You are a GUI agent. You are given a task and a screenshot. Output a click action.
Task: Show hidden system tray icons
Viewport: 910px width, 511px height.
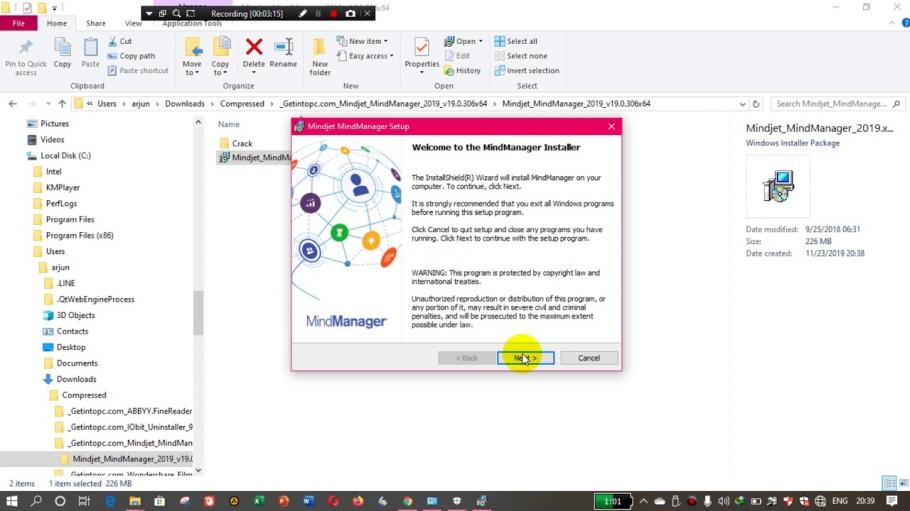643,501
